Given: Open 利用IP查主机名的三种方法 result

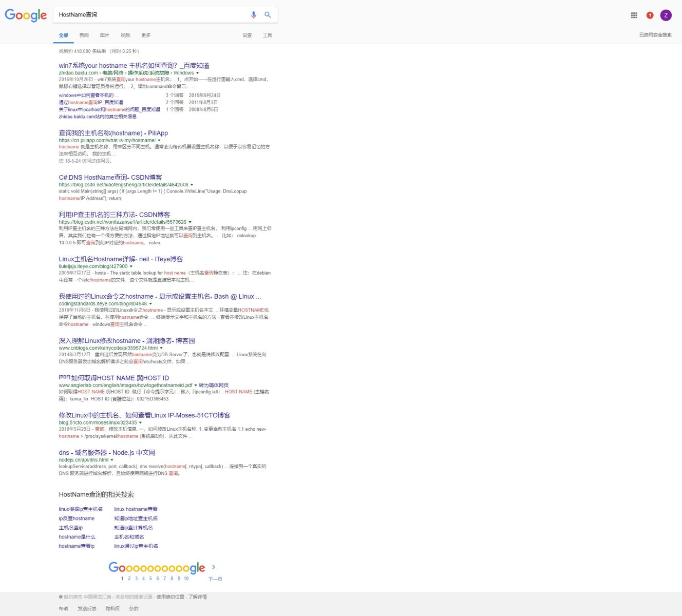Looking at the screenshot, I should tap(115, 215).
